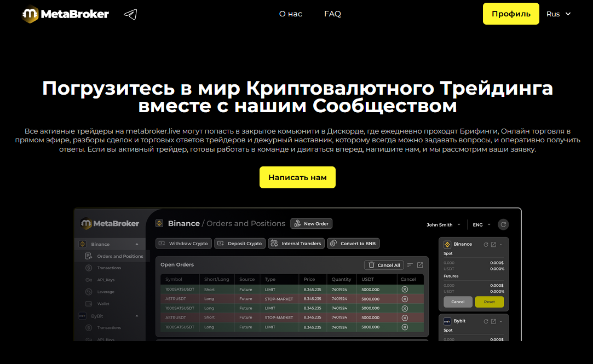This screenshot has width=593, height=364.
Task: Click Deposit Crypto in dashboard preview
Action: click(x=240, y=244)
